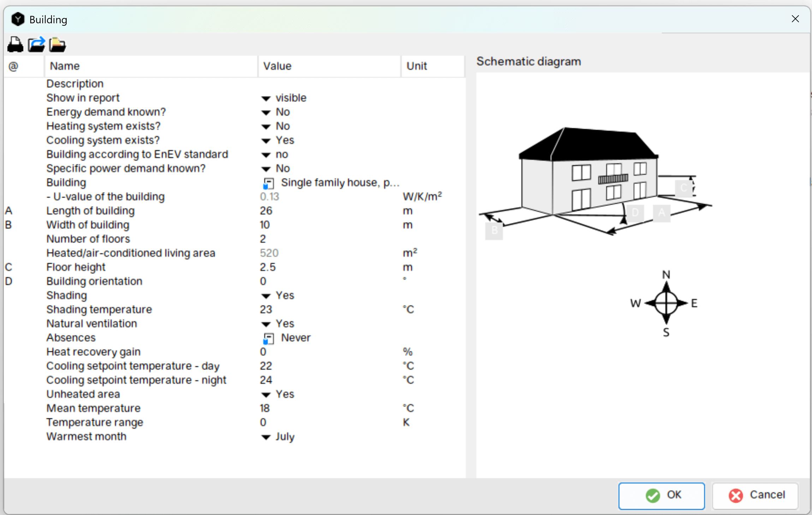
Task: Print the building data
Action: tap(15, 45)
